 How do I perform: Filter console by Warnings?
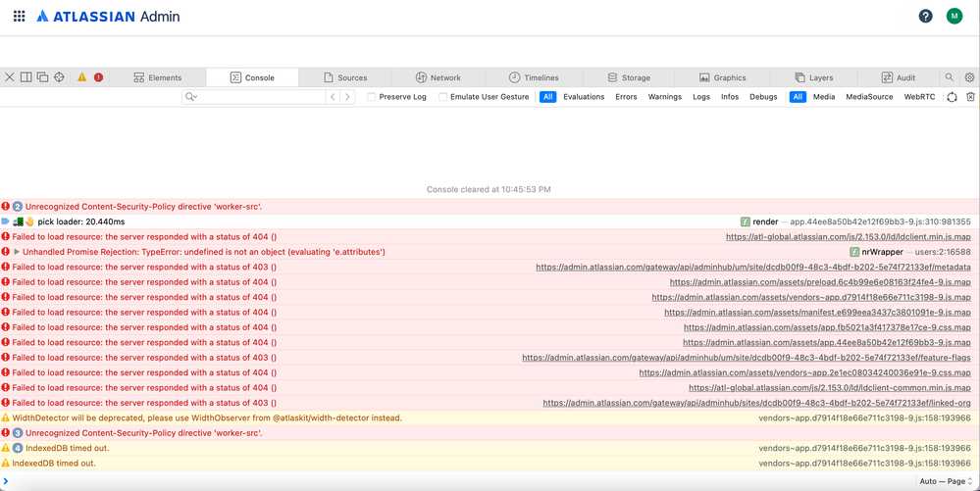[665, 97]
